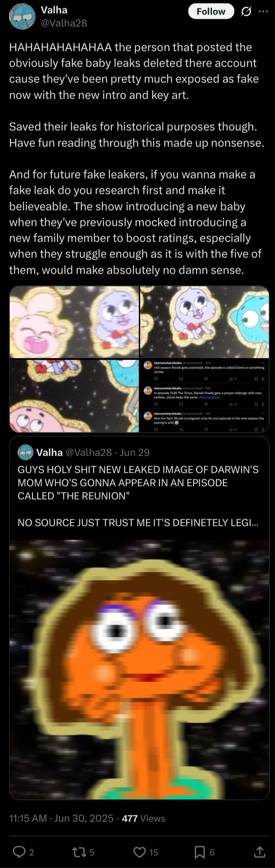Like the post with heart icon
275x868 pixels.
click(x=139, y=852)
